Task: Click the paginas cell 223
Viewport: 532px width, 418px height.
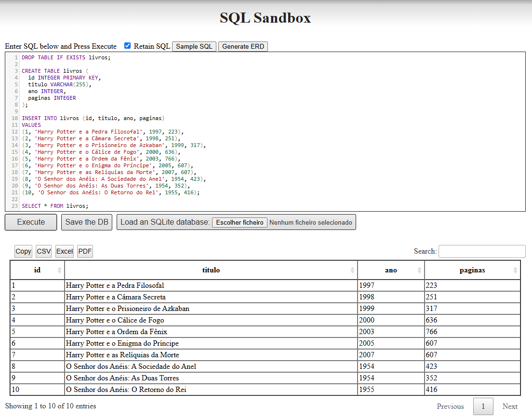Action: click(x=472, y=285)
